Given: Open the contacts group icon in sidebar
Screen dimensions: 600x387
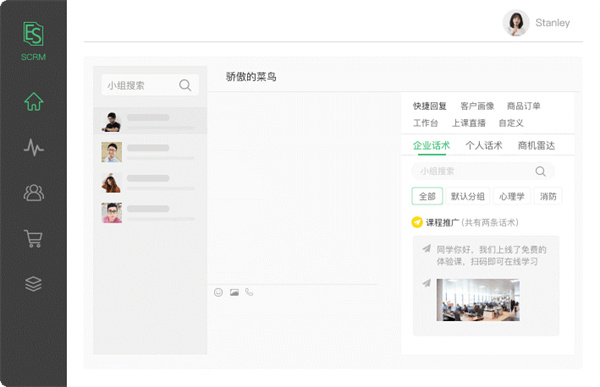Looking at the screenshot, I should 34,193.
